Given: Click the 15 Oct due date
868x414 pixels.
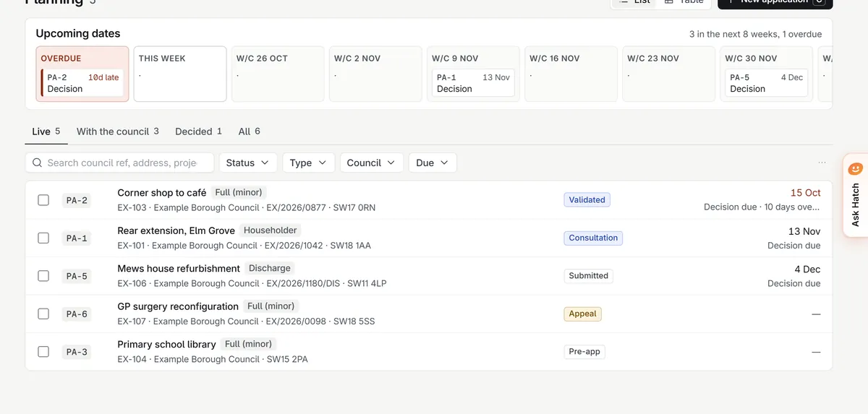Looking at the screenshot, I should (x=806, y=193).
